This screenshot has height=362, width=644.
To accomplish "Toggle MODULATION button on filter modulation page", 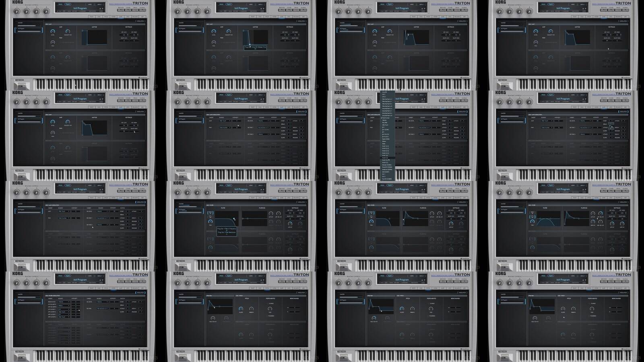I will pos(140,292).
